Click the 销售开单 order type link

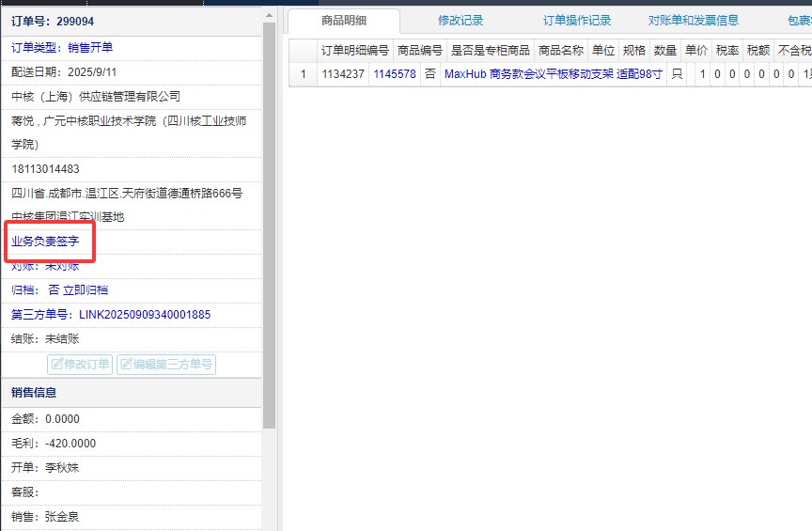point(90,48)
